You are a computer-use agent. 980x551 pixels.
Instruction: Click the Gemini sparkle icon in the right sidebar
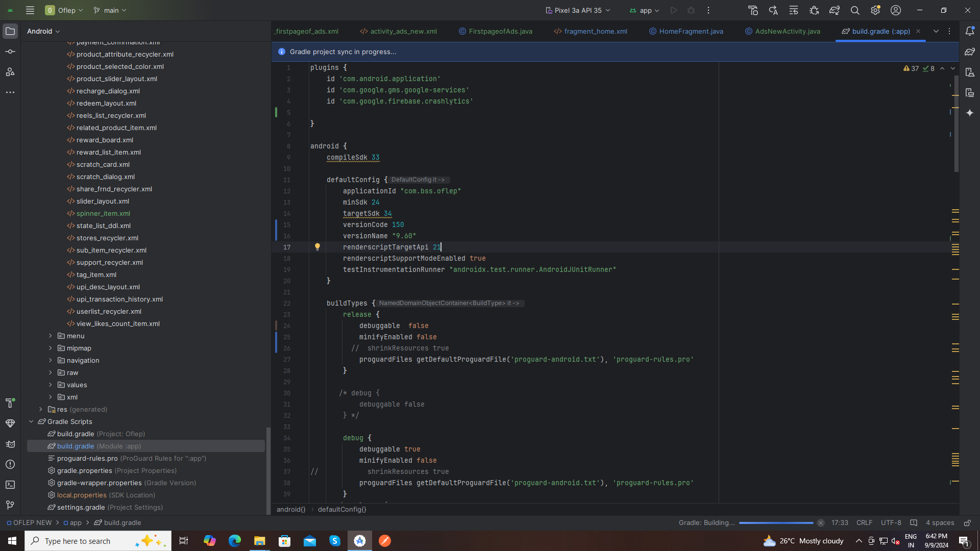970,113
